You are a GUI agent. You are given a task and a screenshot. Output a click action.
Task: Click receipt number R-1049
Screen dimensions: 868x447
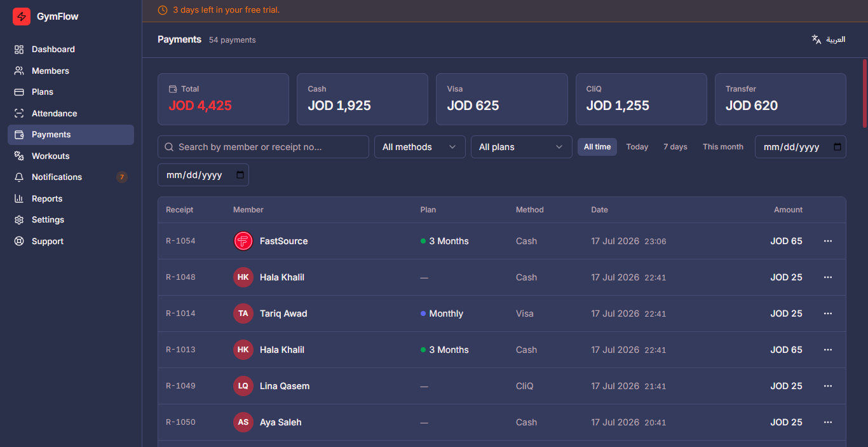180,386
